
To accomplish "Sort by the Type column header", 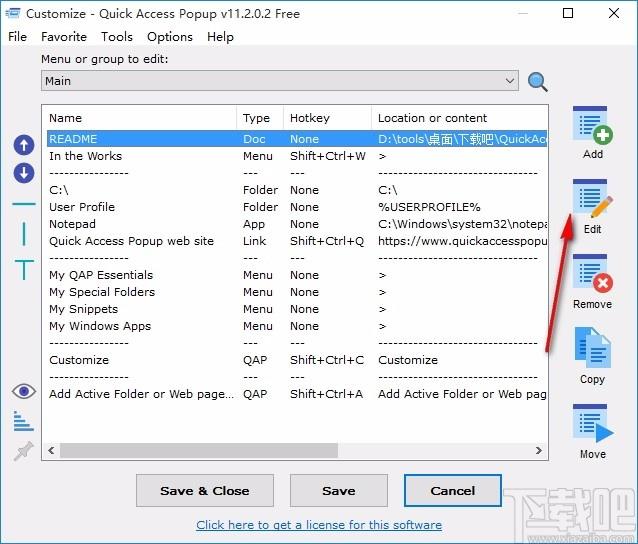I will [x=260, y=118].
